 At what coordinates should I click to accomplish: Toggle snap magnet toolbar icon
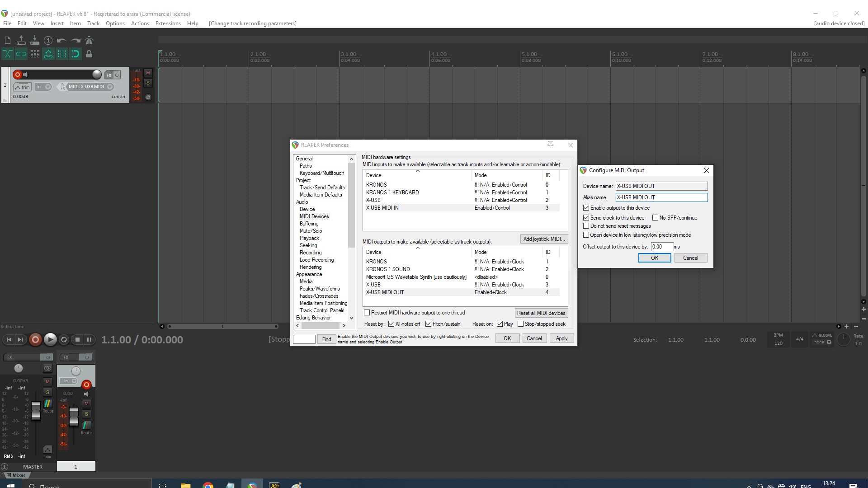pyautogui.click(x=75, y=54)
